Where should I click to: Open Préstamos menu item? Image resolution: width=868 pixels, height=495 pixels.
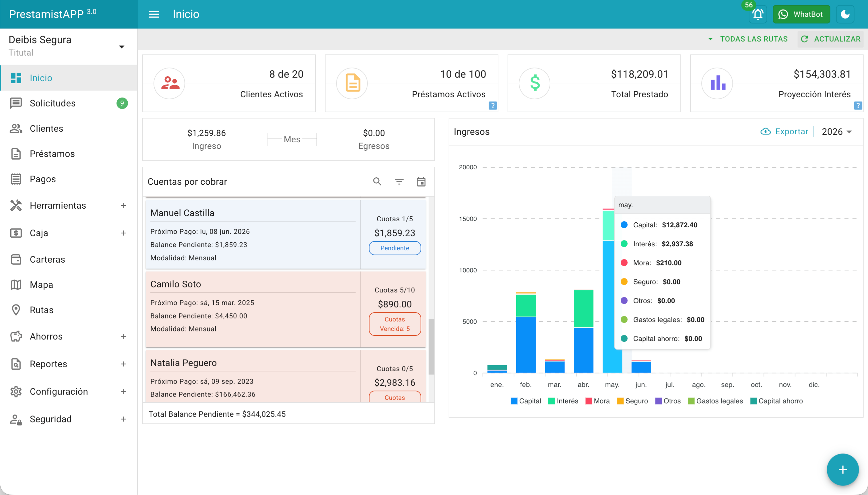[69, 154]
